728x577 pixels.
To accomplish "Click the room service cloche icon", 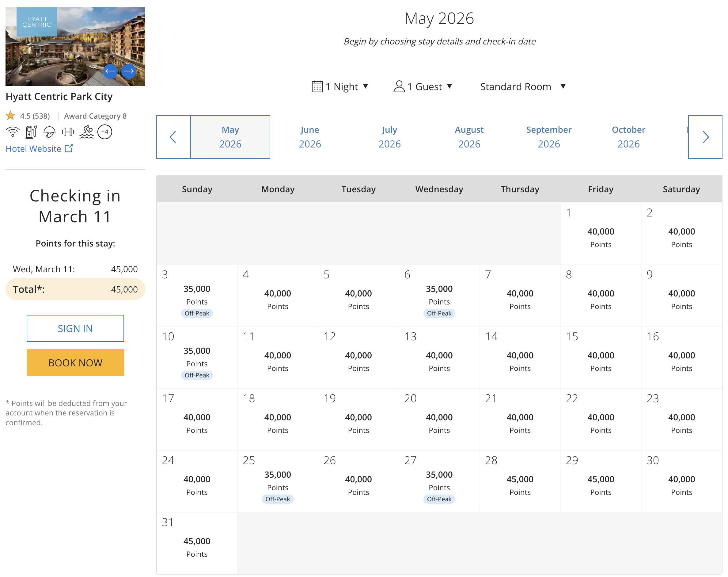I will point(49,132).
